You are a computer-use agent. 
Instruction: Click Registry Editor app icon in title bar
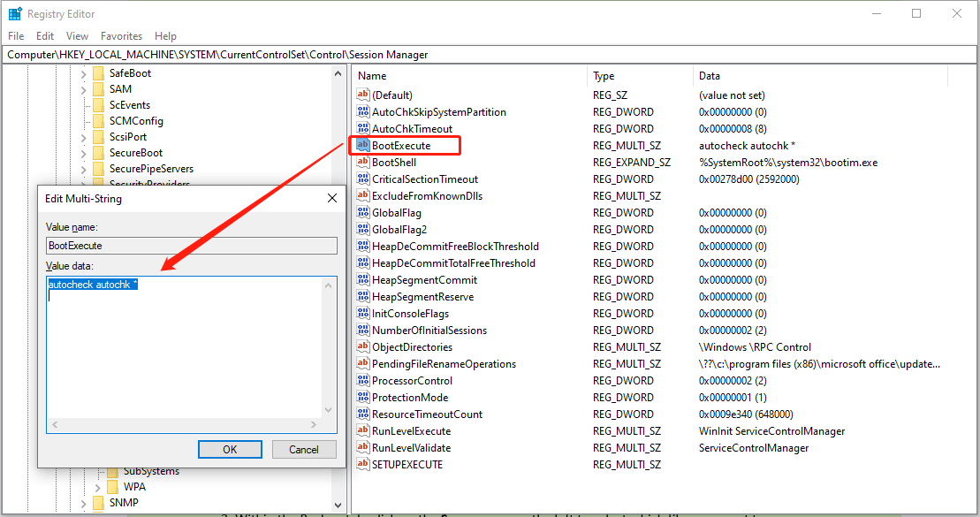pos(15,14)
